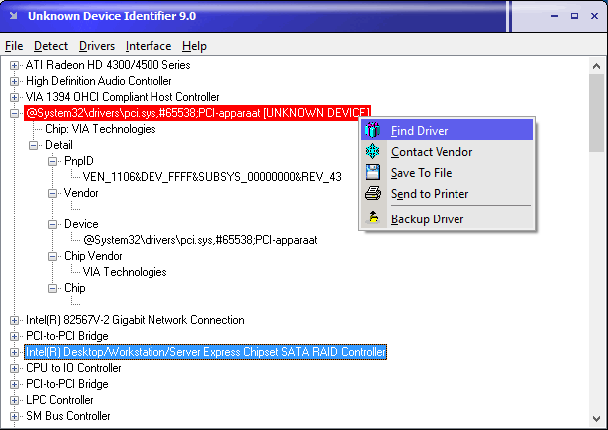The height and width of the screenshot is (430, 608).
Task: Select Intel 82567V-2 Gigabit Network Connection
Action: click(135, 320)
